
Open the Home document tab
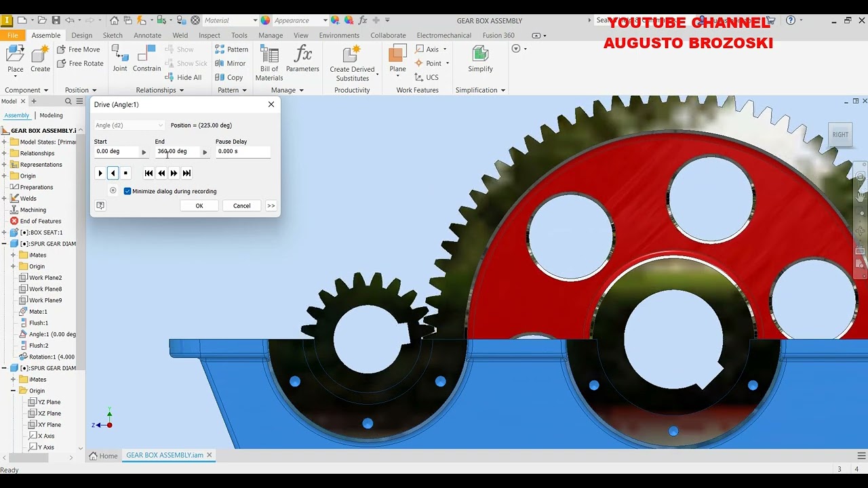[x=104, y=455]
